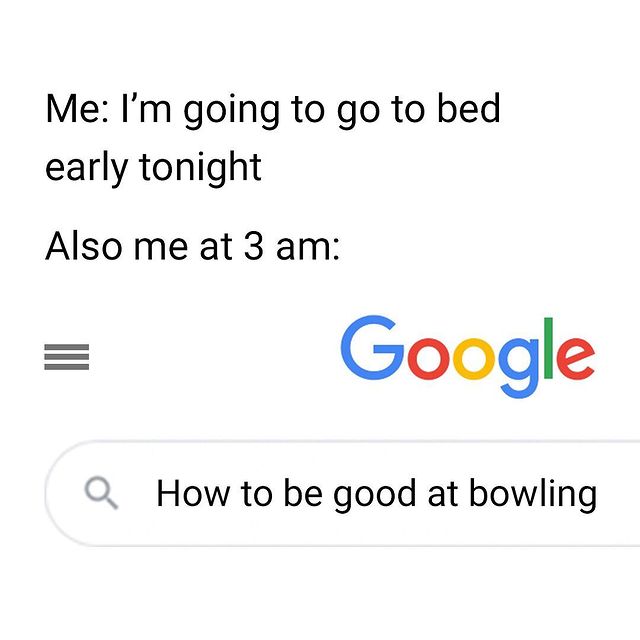Click the word bowling in search query
The image size is (640, 640).
click(x=533, y=495)
